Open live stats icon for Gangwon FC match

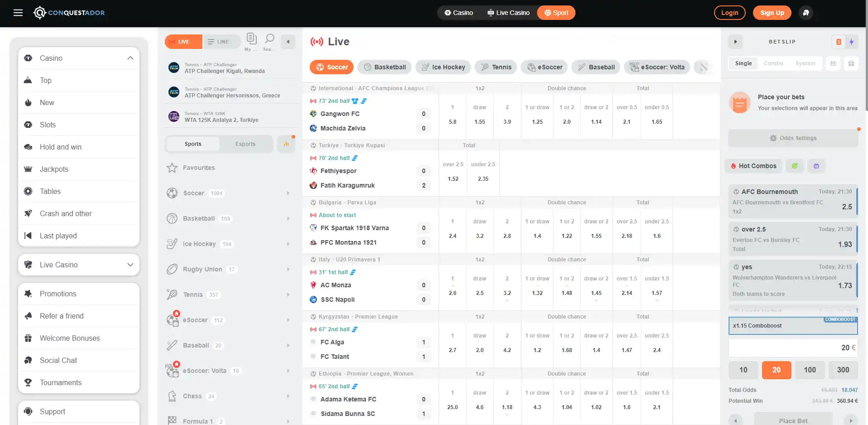tap(364, 101)
